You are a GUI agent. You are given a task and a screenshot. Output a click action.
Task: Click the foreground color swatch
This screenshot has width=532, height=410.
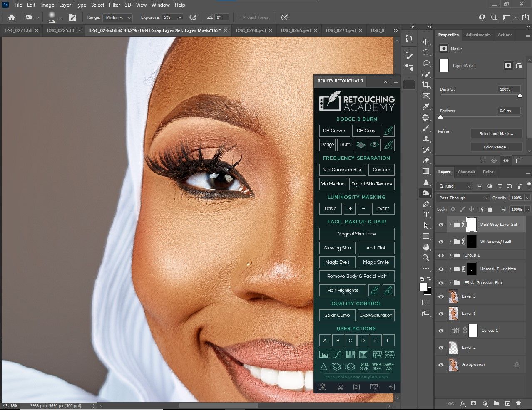423,287
